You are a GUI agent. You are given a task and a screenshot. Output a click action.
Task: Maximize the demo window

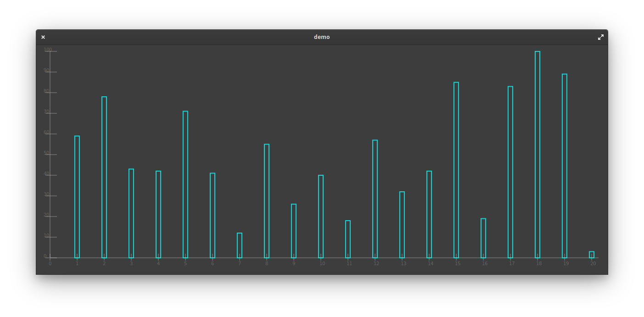click(601, 37)
